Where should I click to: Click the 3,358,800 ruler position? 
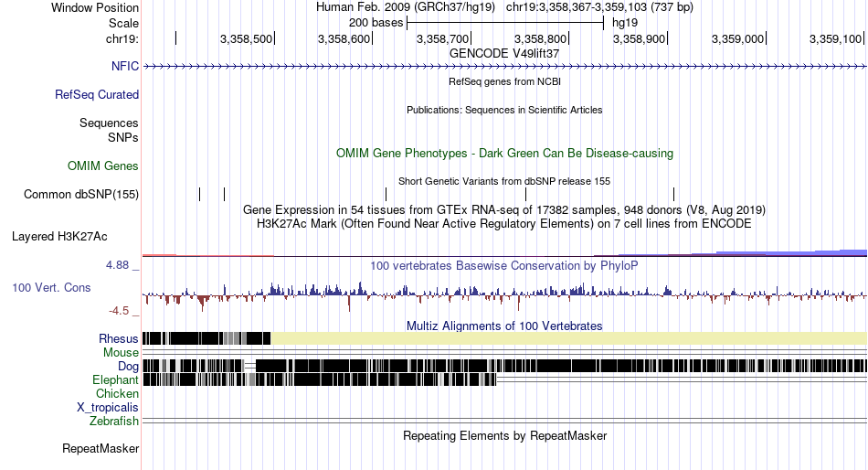[540, 38]
